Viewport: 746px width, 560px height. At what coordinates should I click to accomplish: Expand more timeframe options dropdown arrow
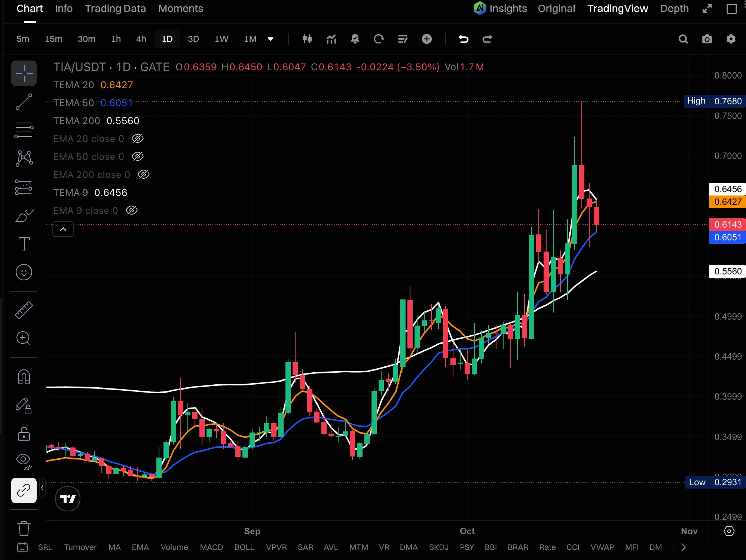tap(270, 39)
